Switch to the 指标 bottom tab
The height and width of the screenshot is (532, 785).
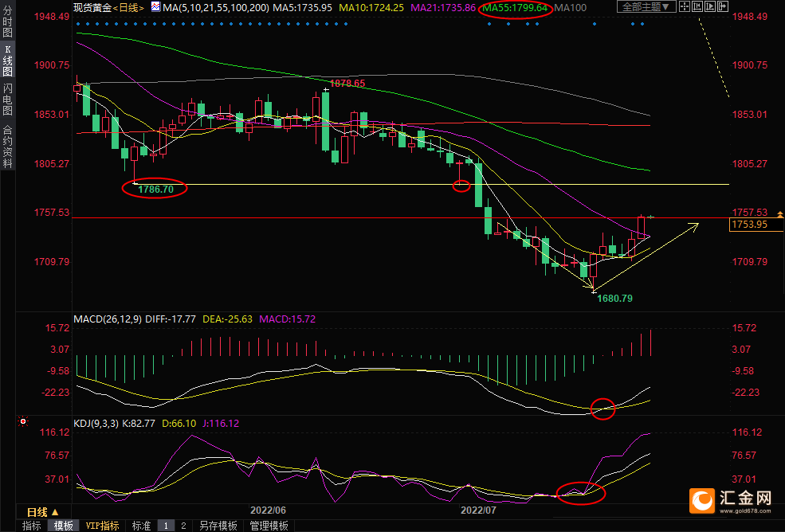[x=31, y=526]
